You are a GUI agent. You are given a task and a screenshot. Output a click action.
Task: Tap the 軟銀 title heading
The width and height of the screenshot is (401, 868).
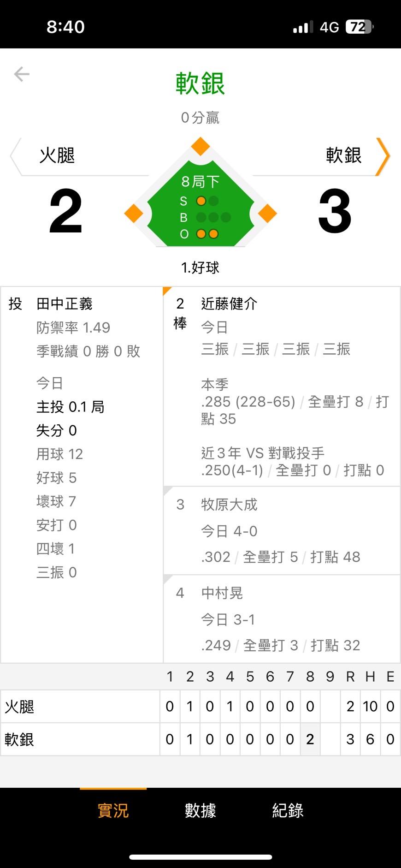pyautogui.click(x=200, y=83)
